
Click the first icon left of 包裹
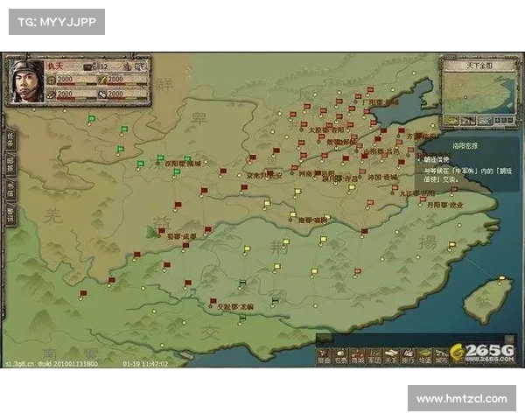(x=324, y=356)
